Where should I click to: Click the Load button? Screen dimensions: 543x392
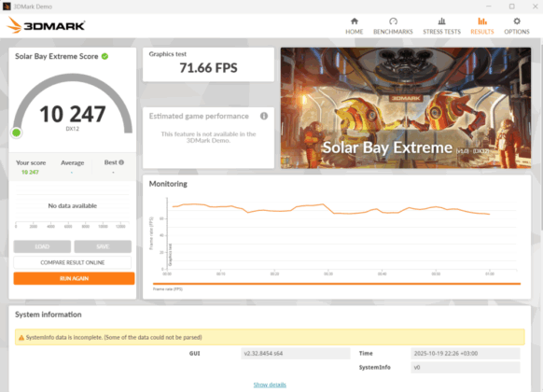coord(42,246)
